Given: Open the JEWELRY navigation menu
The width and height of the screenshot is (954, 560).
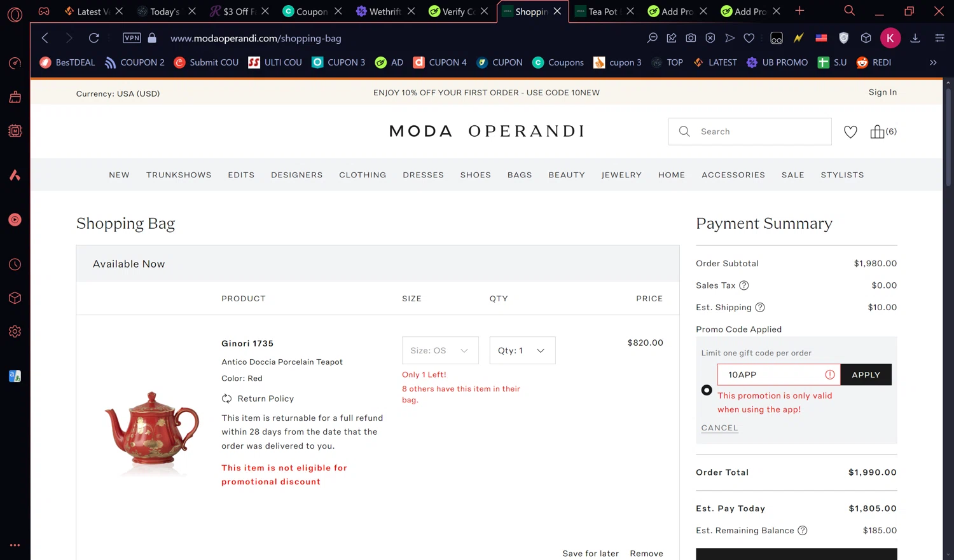Looking at the screenshot, I should click(621, 175).
